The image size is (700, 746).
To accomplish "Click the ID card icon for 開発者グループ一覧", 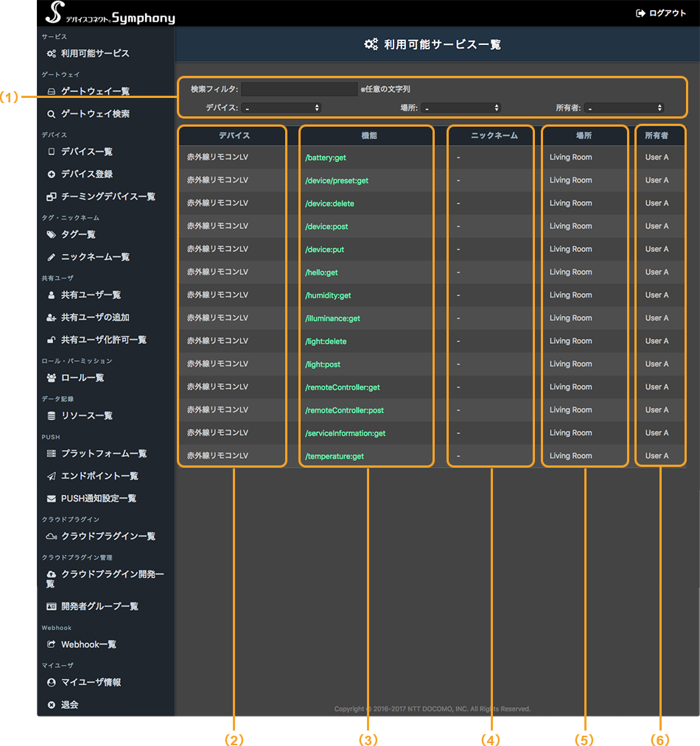I will [51, 606].
